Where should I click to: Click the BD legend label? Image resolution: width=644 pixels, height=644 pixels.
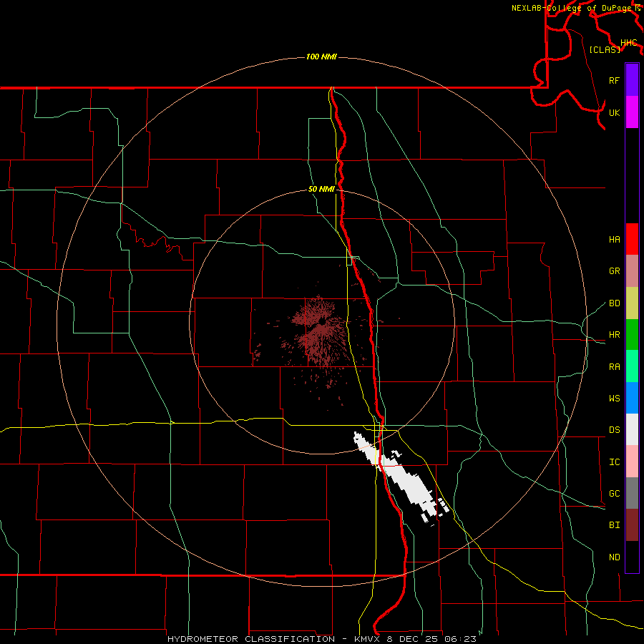[614, 303]
